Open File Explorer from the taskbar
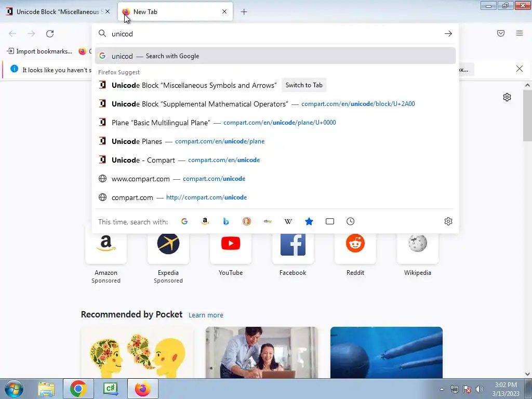Image resolution: width=532 pixels, height=399 pixels. 46,389
